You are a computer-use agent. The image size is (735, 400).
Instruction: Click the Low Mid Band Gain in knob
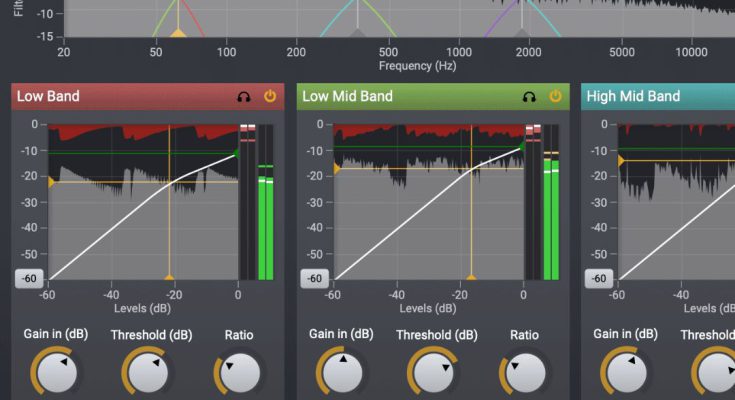[340, 373]
